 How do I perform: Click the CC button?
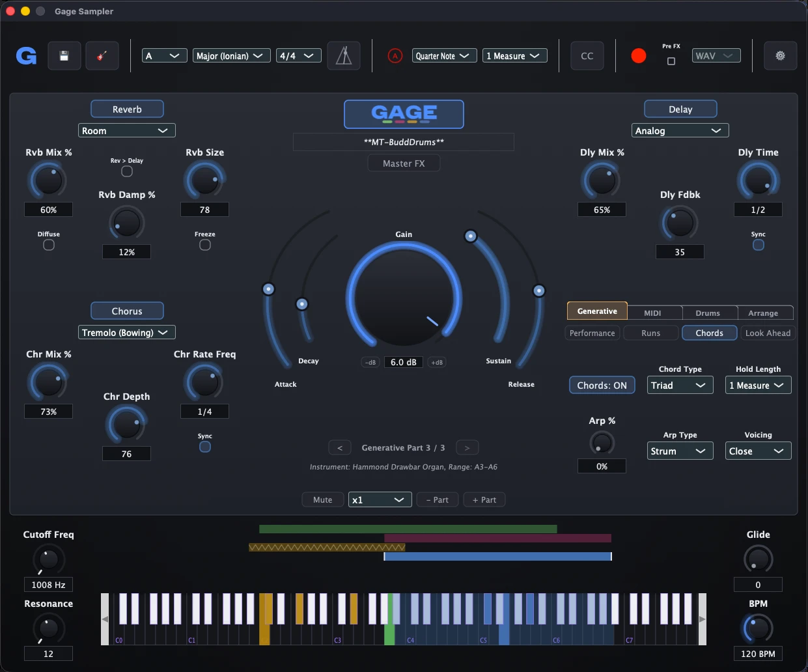tap(587, 56)
